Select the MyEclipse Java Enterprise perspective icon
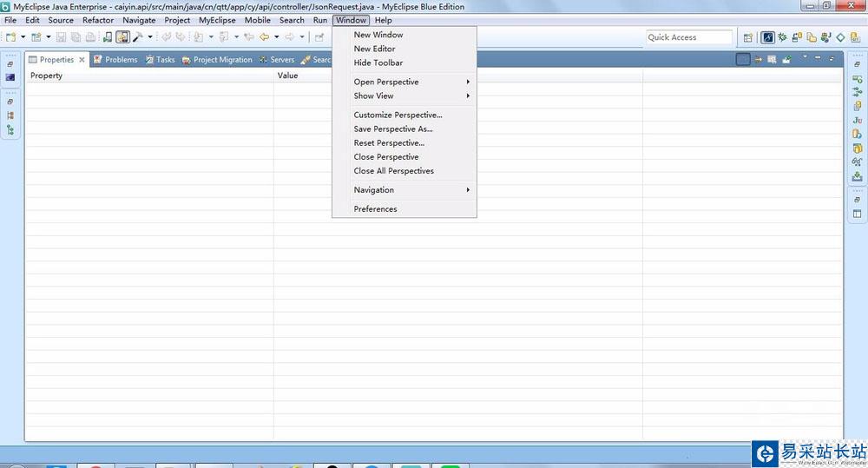Viewport: 868px width, 468px height. click(767, 37)
